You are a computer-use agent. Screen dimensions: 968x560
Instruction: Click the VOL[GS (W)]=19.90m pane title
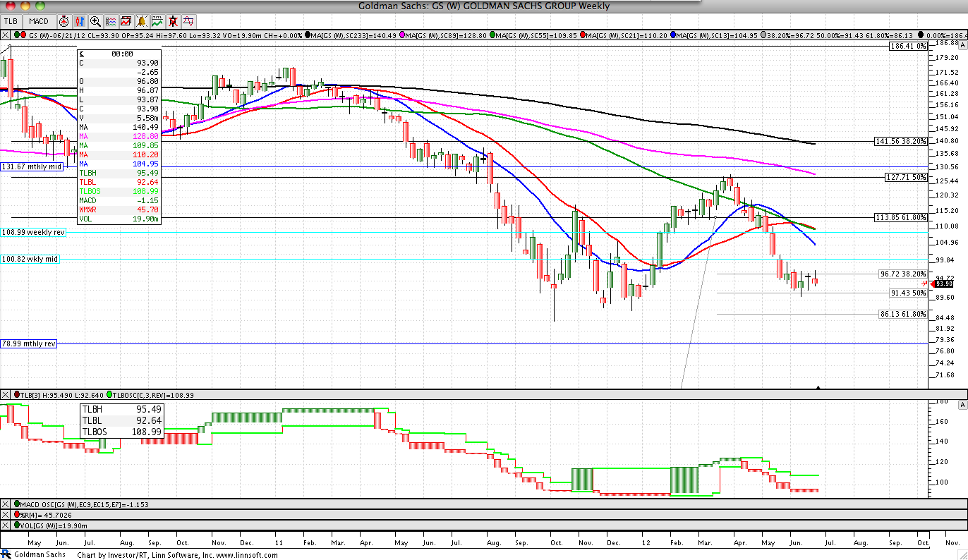click(54, 525)
